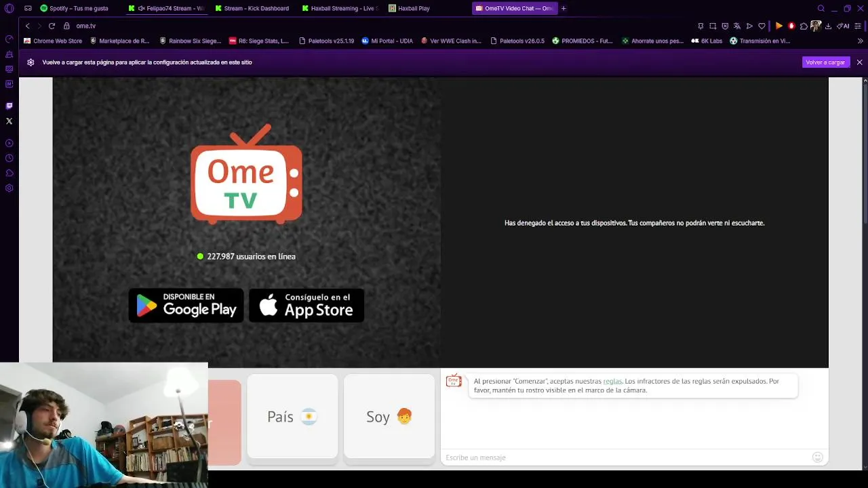The height and width of the screenshot is (488, 868).
Task: Open a new tab with plus button
Action: [x=564, y=8]
